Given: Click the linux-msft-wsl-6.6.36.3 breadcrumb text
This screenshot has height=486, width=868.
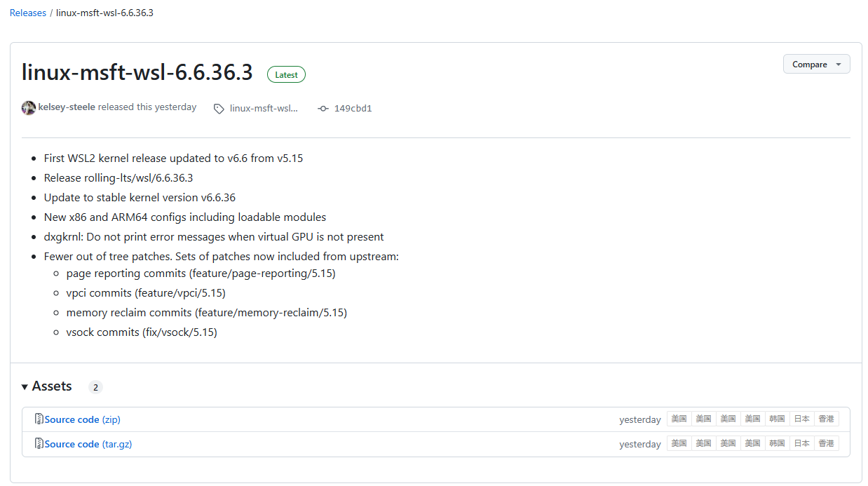Looking at the screenshot, I should click(104, 13).
